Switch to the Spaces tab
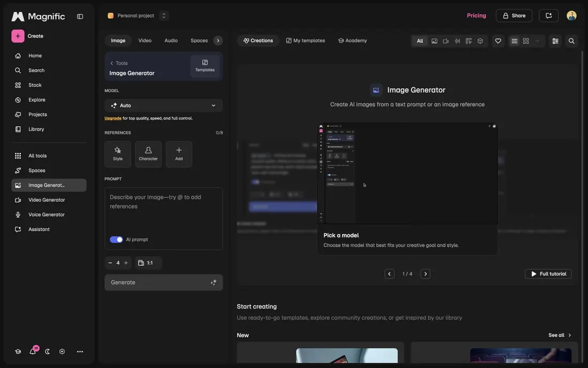 pos(199,41)
